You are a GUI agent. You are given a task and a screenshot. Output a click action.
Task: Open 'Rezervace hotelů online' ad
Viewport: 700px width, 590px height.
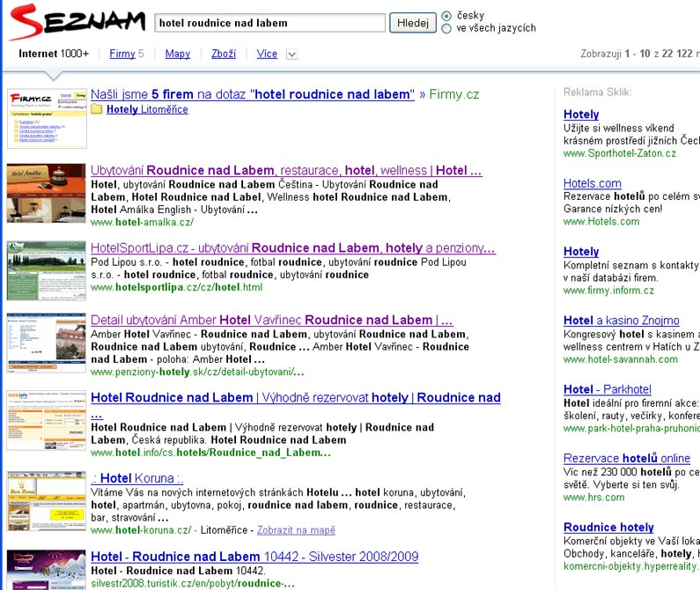627,458
